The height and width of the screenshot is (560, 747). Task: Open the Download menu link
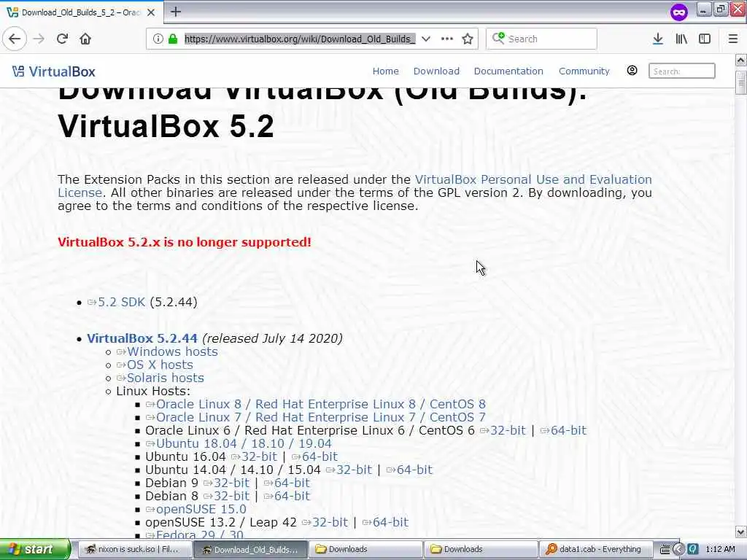(436, 71)
